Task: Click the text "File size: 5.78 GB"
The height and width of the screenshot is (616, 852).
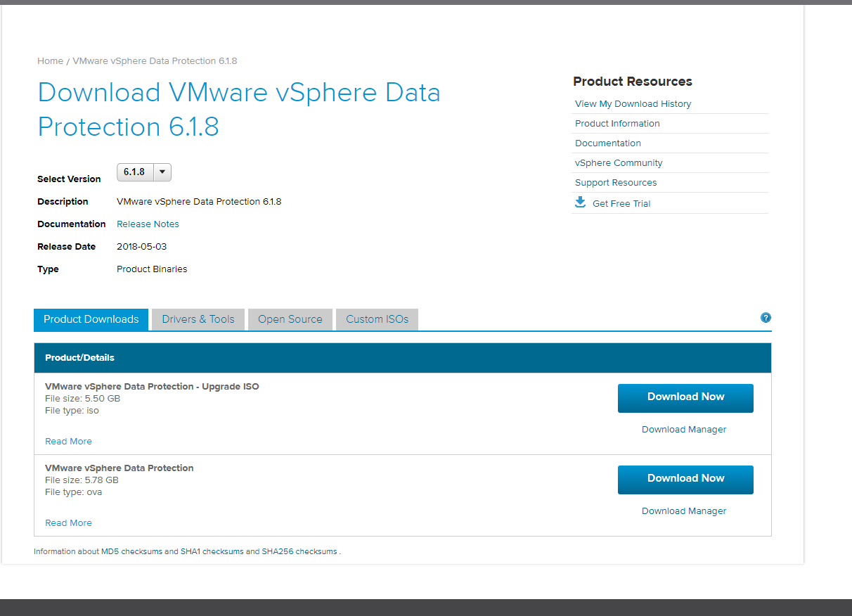Action: (x=82, y=480)
